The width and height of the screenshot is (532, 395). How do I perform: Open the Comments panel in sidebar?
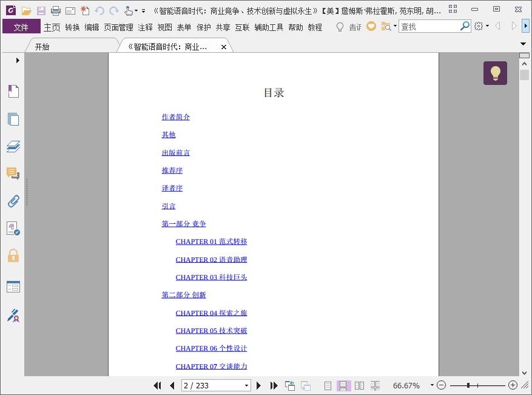(13, 174)
